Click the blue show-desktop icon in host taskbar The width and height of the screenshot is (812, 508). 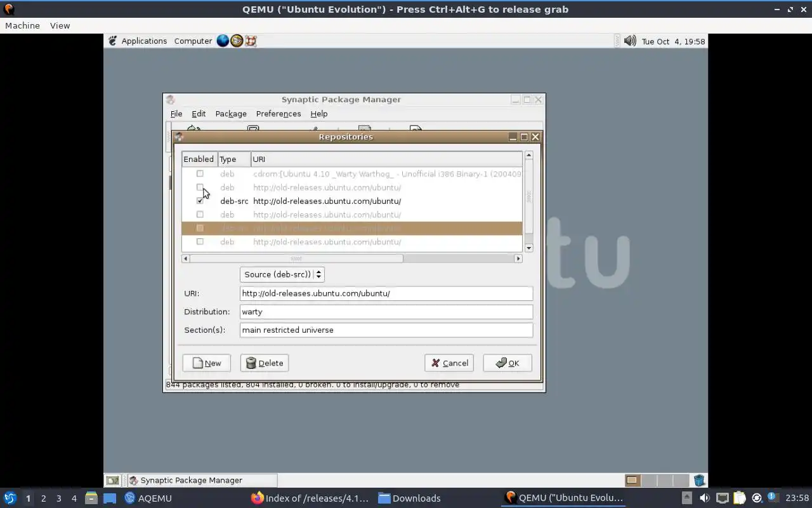point(110,498)
